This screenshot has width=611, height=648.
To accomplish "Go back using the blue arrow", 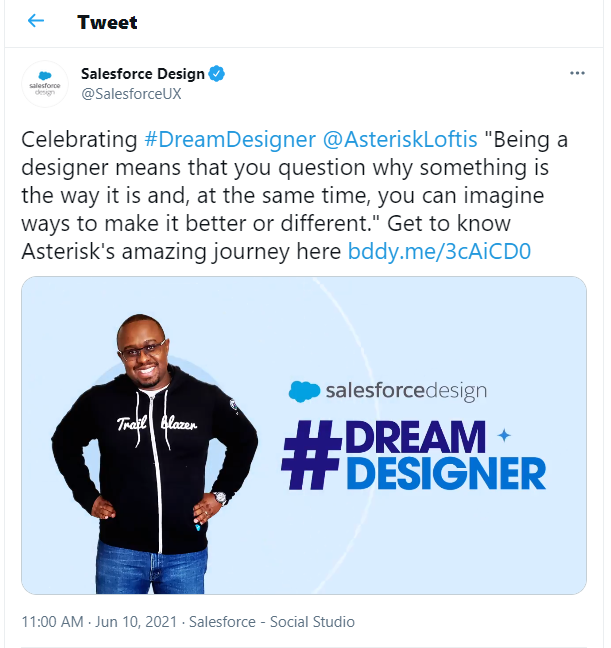I will [36, 21].
